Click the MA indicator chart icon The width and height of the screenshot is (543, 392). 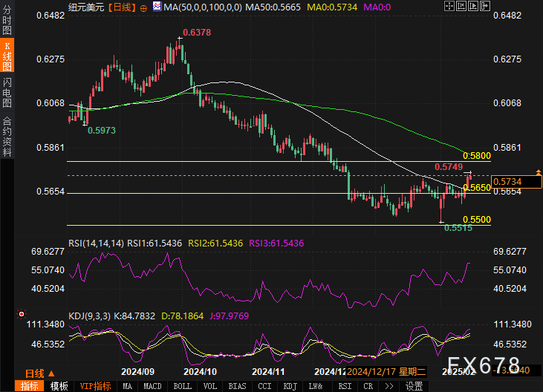156,7
